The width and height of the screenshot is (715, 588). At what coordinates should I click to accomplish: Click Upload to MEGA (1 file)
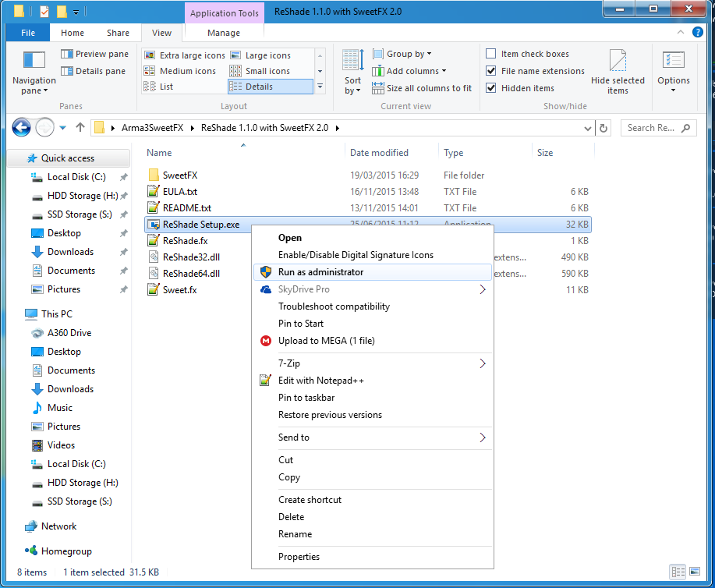tap(327, 341)
